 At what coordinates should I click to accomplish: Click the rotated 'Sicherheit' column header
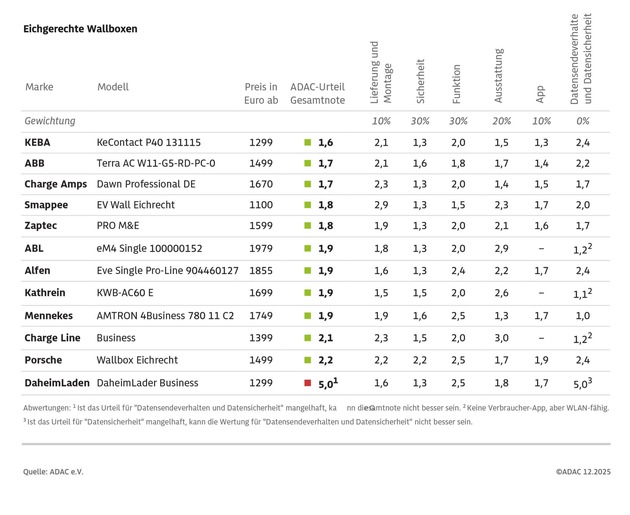click(420, 81)
